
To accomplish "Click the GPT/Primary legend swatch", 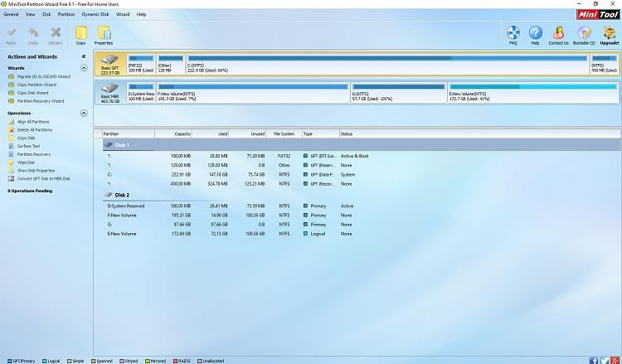I will tap(10, 362).
